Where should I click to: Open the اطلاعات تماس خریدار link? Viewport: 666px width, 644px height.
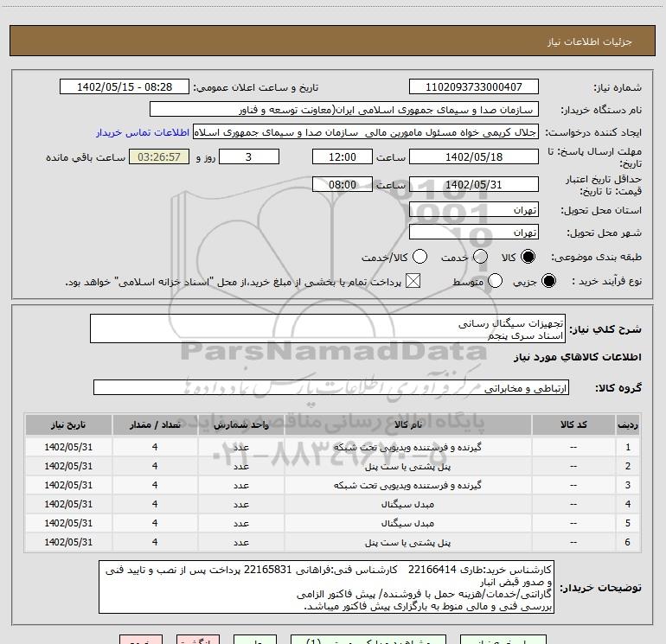point(143,132)
